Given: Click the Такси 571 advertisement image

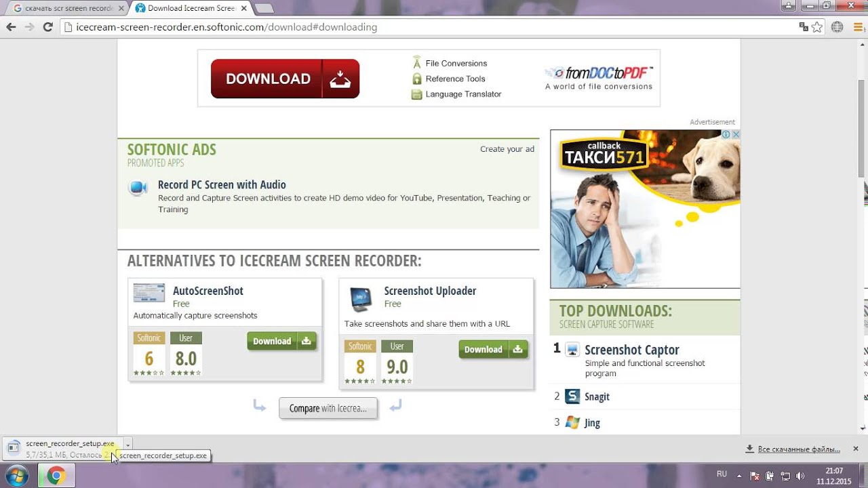Looking at the screenshot, I should tap(645, 209).
